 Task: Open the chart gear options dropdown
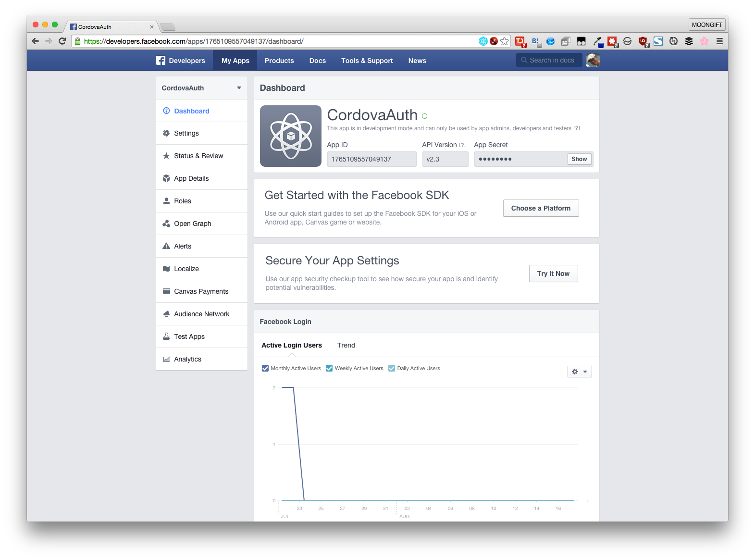click(579, 372)
